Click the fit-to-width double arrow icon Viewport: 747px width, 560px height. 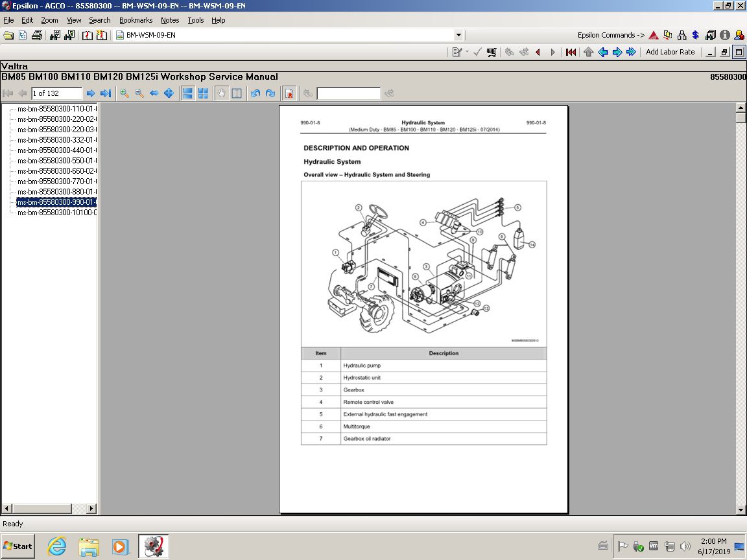tap(154, 93)
